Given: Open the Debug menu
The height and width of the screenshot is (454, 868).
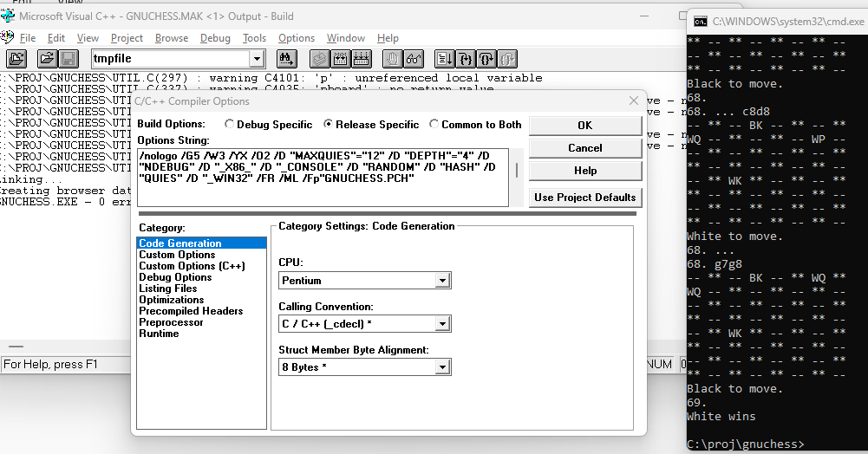Looking at the screenshot, I should pos(215,38).
